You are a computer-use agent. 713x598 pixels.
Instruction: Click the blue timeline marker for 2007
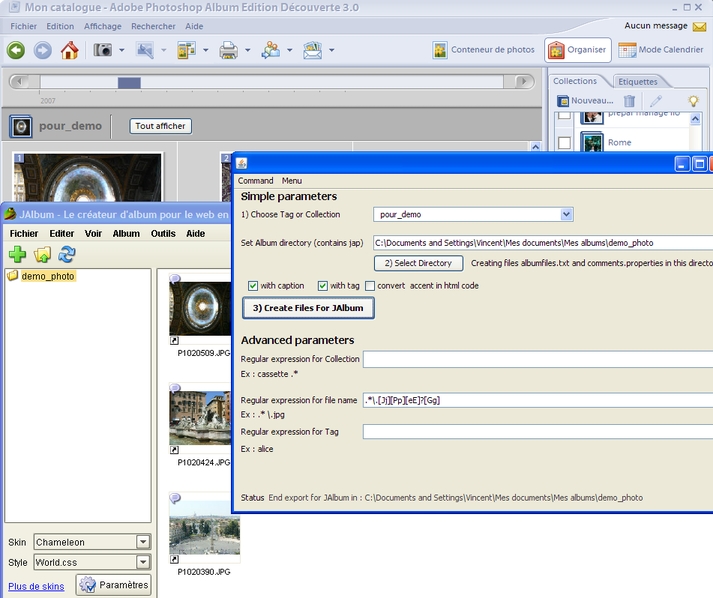129,83
